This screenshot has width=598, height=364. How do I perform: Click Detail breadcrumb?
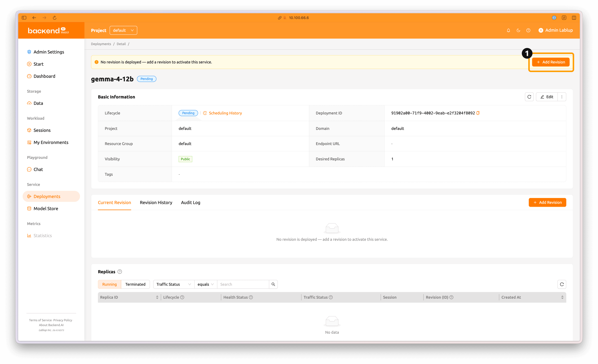[x=121, y=44]
